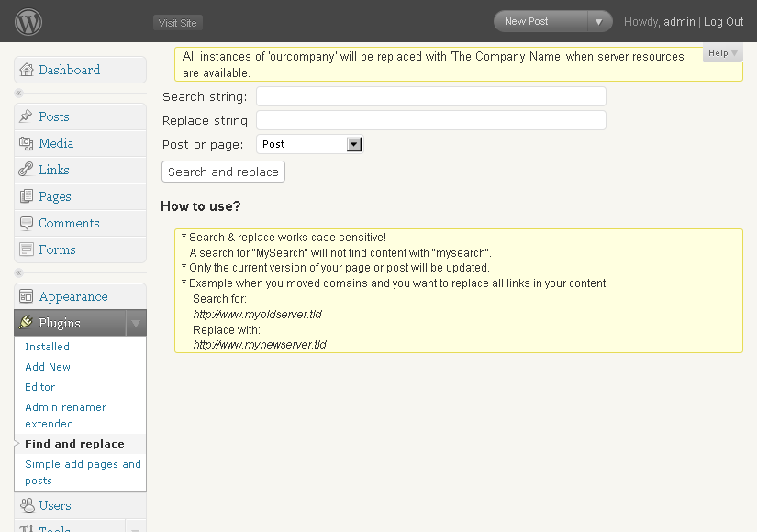
Task: Collapse menu arrow below Dashboard
Action: 19,93
